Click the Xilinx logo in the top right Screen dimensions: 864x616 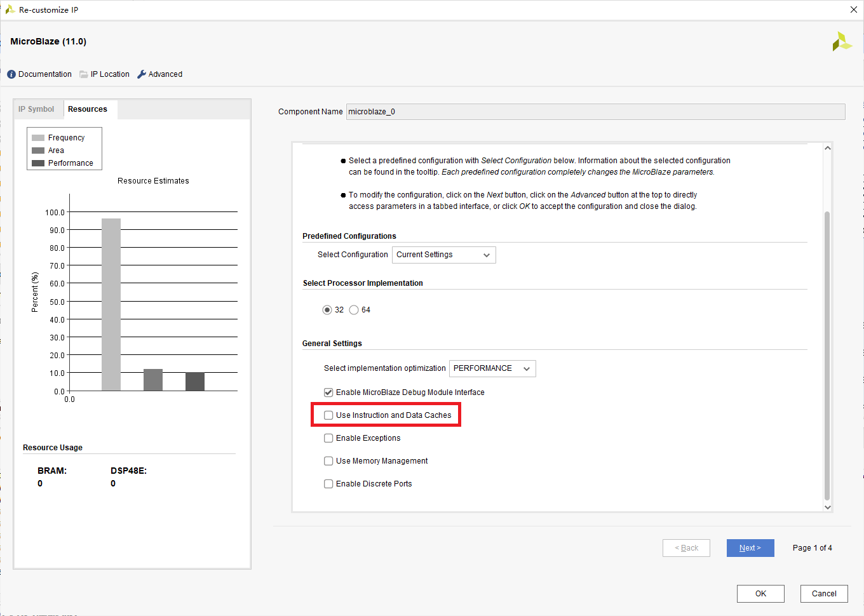pos(842,41)
